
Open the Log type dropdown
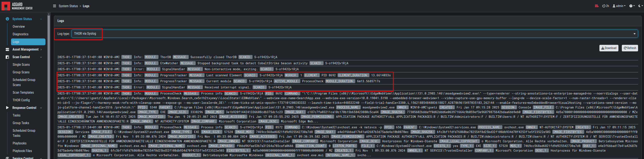click(354, 34)
